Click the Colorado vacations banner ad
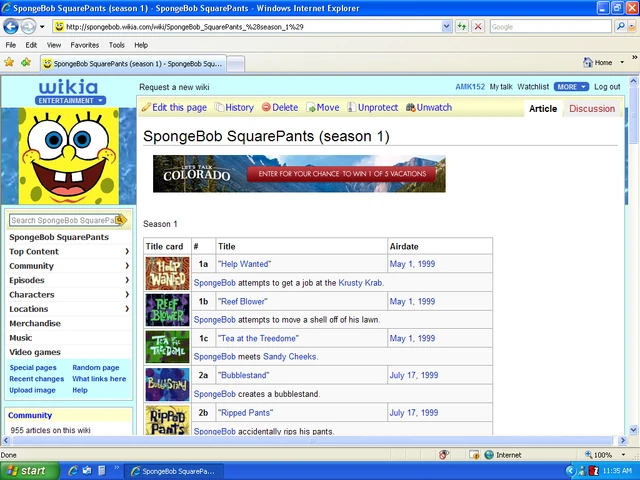 click(299, 173)
